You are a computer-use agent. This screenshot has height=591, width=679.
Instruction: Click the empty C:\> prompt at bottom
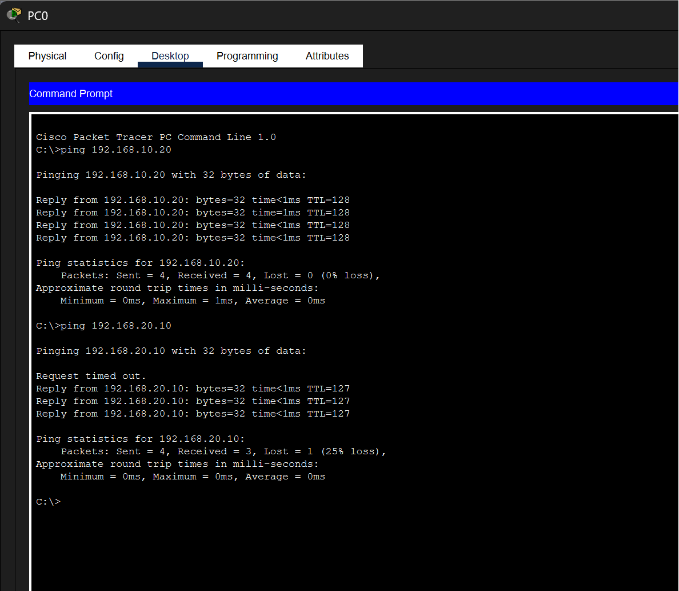(x=48, y=502)
